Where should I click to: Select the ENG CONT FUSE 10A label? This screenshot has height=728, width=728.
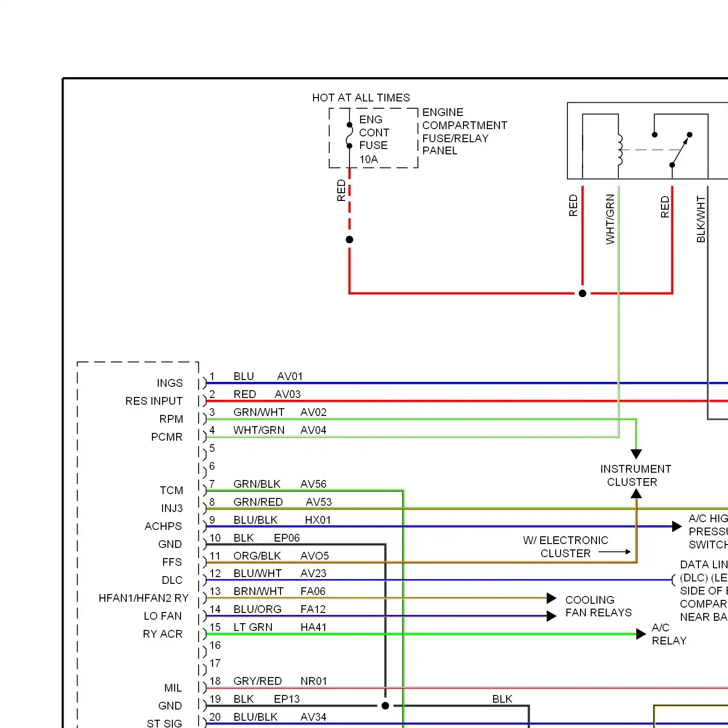tap(374, 139)
